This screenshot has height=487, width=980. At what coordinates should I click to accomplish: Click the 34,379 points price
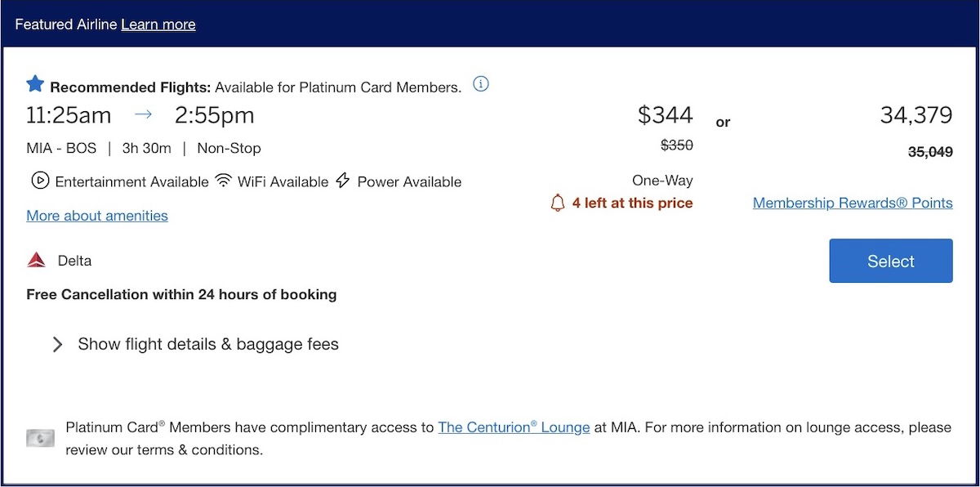pyautogui.click(x=916, y=115)
